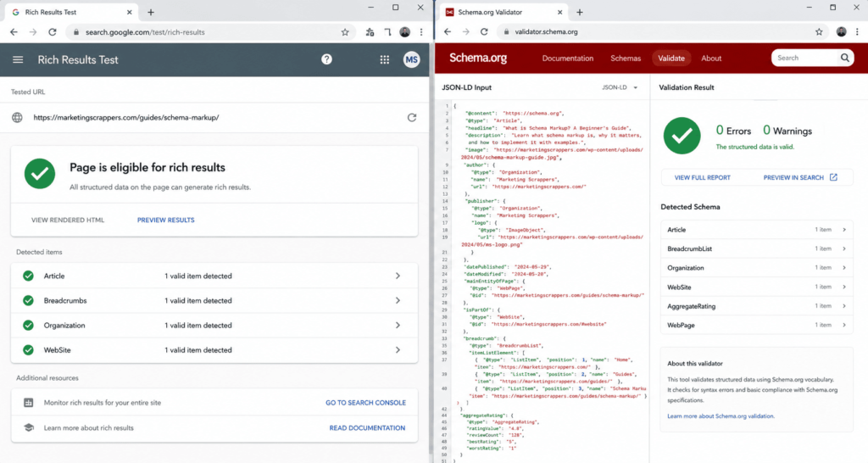Focus the tested URL field in Rich Results Test
This screenshot has height=463, width=868.
[x=214, y=117]
